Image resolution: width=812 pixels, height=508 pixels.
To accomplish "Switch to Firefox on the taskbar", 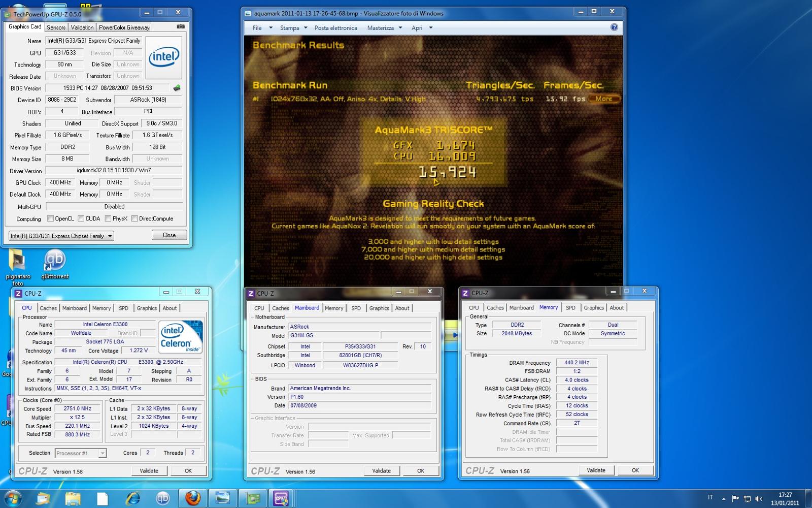I will (x=192, y=498).
